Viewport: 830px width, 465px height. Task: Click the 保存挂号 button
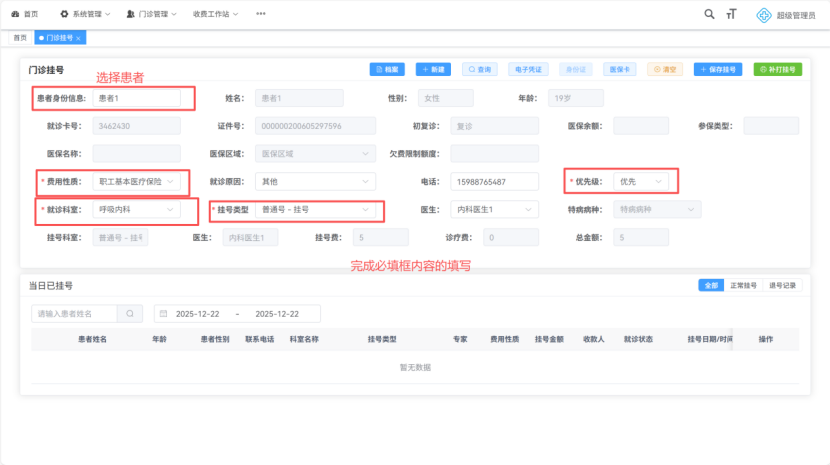pos(718,69)
